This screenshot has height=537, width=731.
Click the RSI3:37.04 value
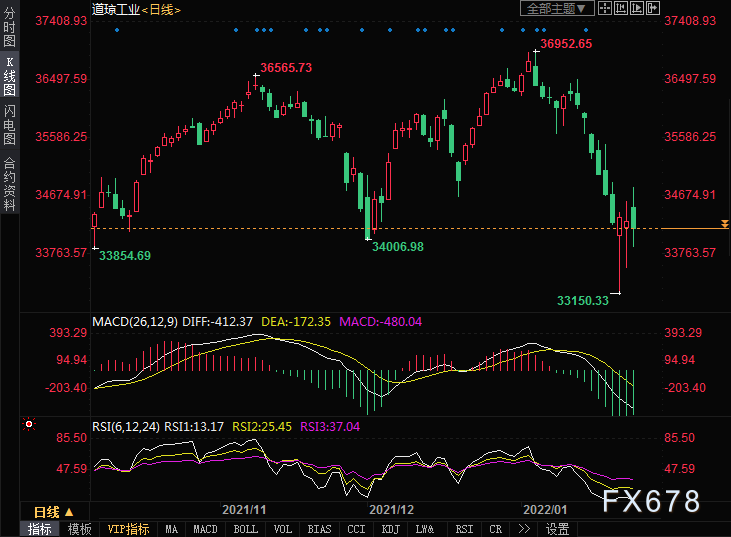330,427
